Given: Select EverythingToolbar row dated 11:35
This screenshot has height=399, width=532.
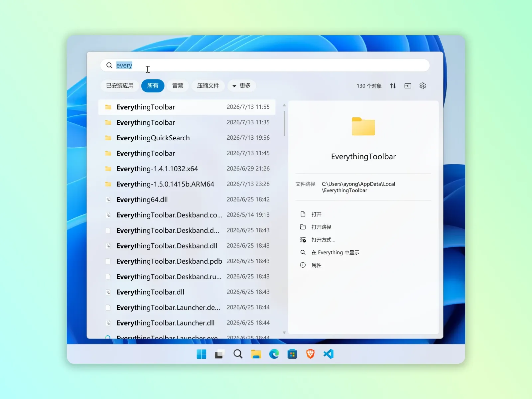Looking at the screenshot, I should pos(187,122).
